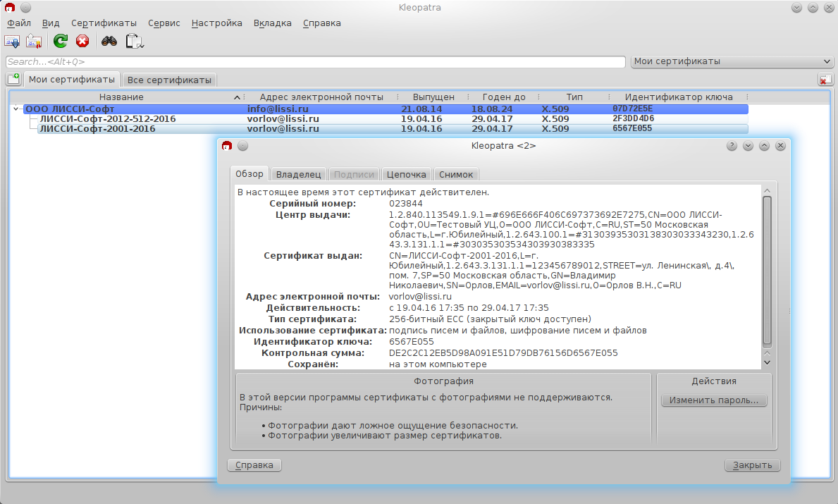The height and width of the screenshot is (504, 838).
Task: Click the new tab icon left of tabs
Action: click(x=13, y=79)
